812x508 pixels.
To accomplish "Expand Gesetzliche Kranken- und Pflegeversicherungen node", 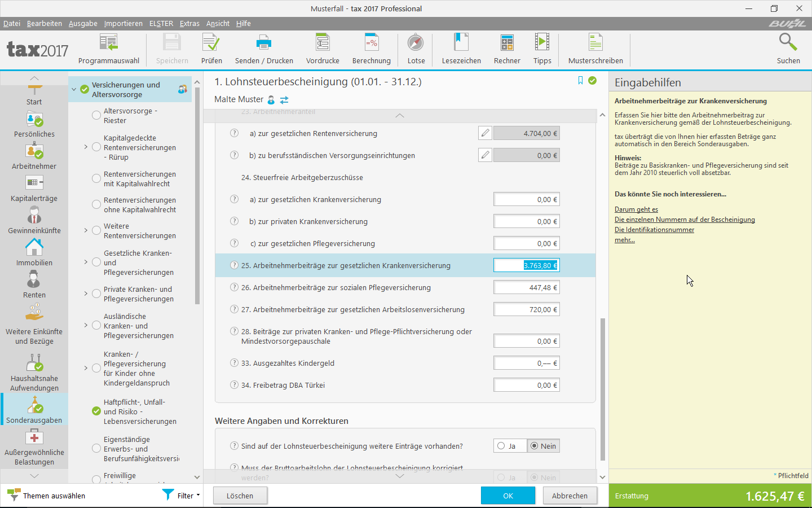I will 86,262.
